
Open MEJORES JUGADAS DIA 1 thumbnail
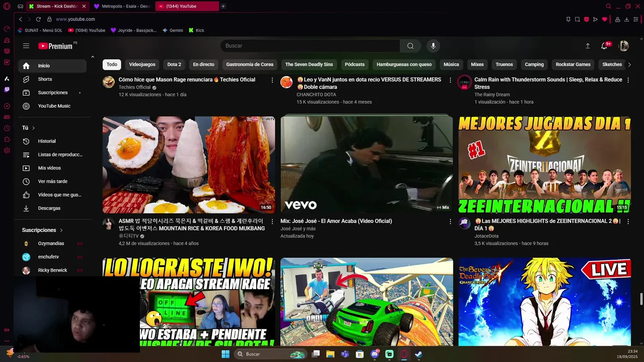[x=544, y=165]
